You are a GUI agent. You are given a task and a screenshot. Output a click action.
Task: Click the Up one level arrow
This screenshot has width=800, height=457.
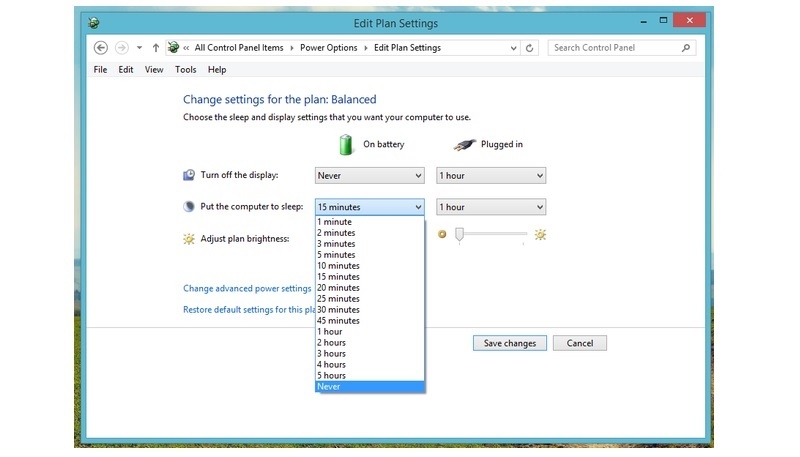click(x=156, y=47)
